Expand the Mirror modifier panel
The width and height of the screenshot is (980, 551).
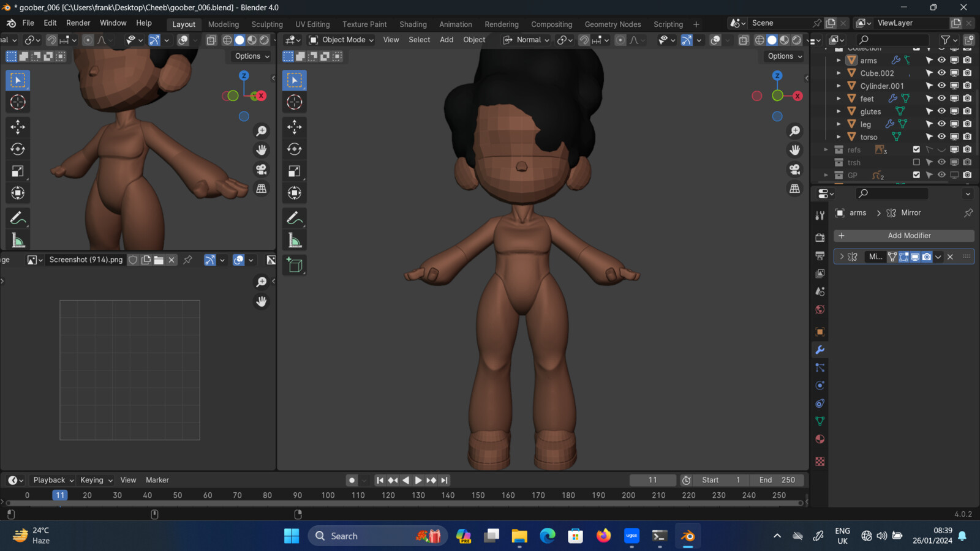[842, 257]
